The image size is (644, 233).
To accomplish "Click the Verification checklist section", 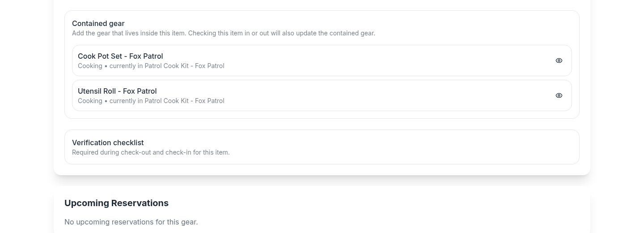I will (x=358, y=147).
